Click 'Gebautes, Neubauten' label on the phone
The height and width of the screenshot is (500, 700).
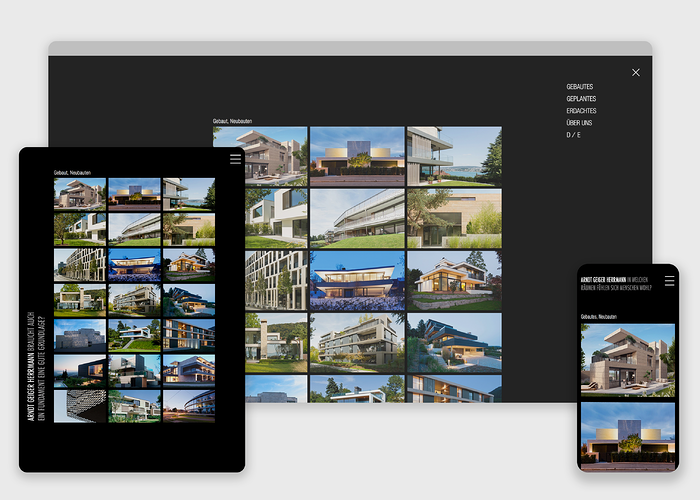[598, 316]
